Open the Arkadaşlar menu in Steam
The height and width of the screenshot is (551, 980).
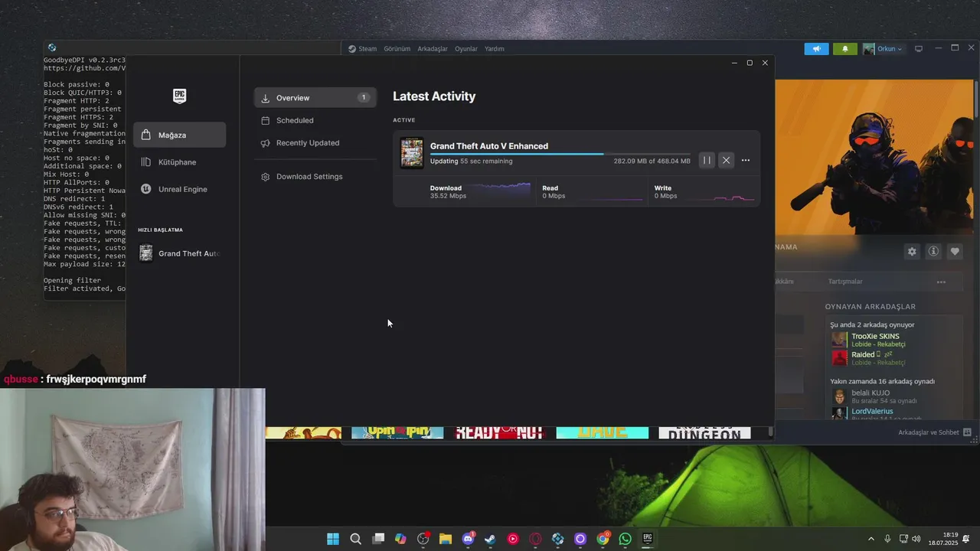click(x=433, y=49)
